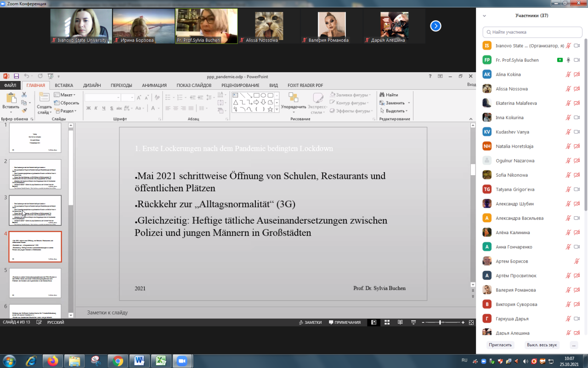Toggle normal view button in status bar
The height and width of the screenshot is (368, 588).
coord(374,322)
